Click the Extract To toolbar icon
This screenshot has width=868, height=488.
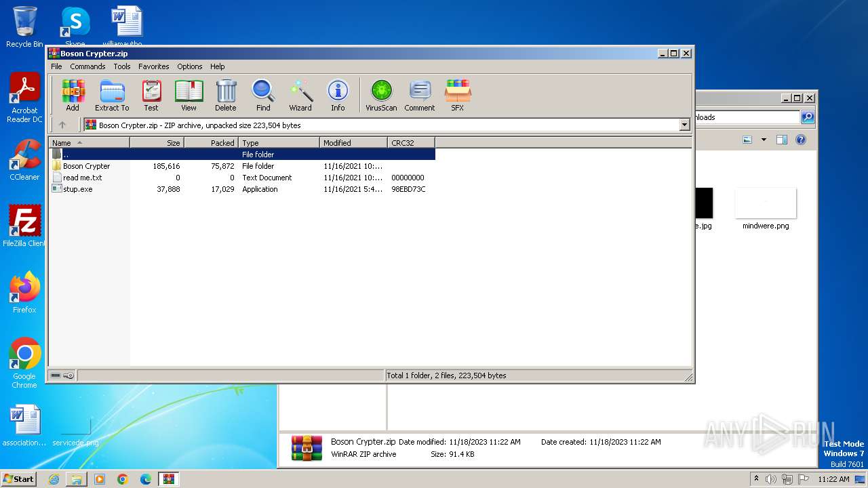(112, 95)
